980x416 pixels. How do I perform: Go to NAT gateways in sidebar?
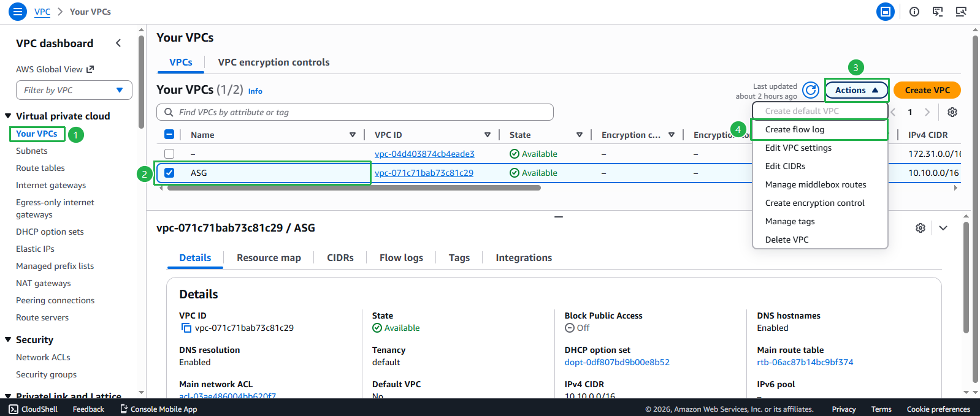click(44, 283)
